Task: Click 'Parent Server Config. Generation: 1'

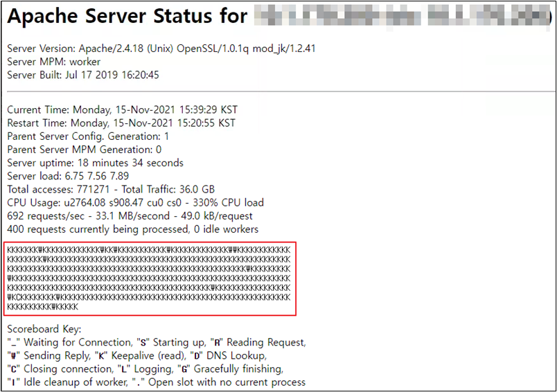Action: tap(88, 136)
